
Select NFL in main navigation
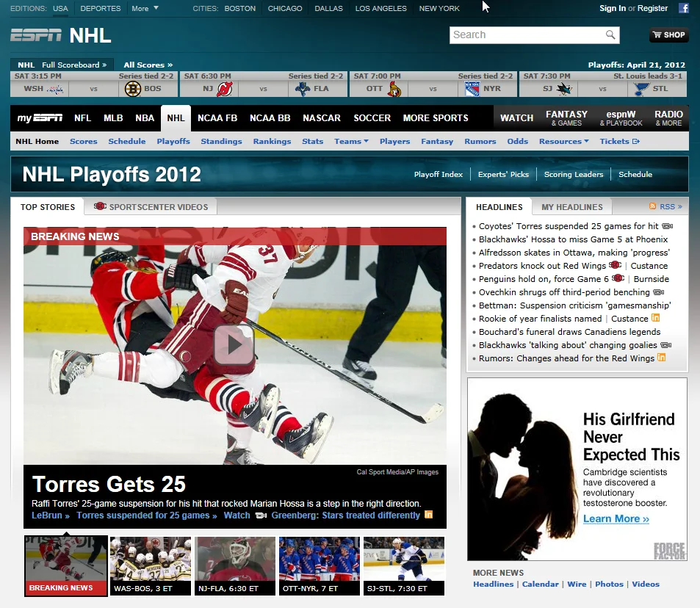[82, 117]
